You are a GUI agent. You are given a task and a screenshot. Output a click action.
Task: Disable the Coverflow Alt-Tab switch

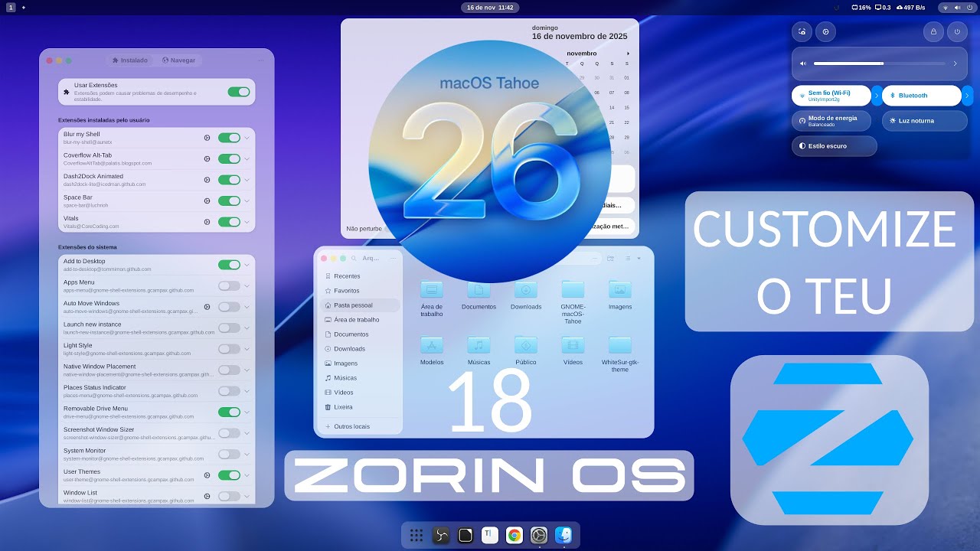(229, 159)
